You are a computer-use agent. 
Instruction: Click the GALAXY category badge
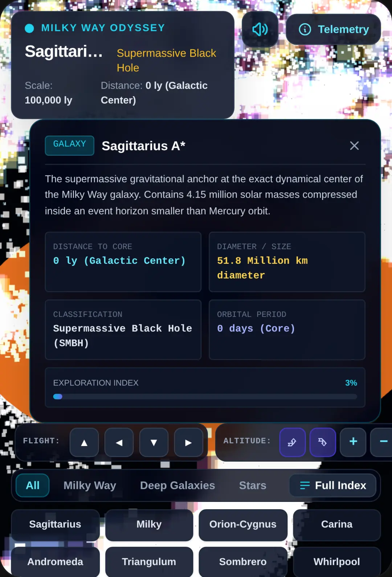coord(69,145)
